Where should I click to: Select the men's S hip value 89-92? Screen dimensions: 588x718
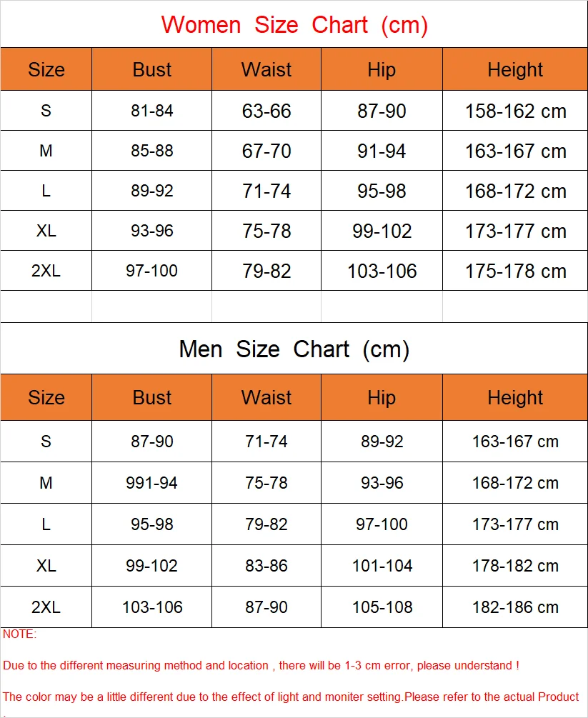click(382, 442)
